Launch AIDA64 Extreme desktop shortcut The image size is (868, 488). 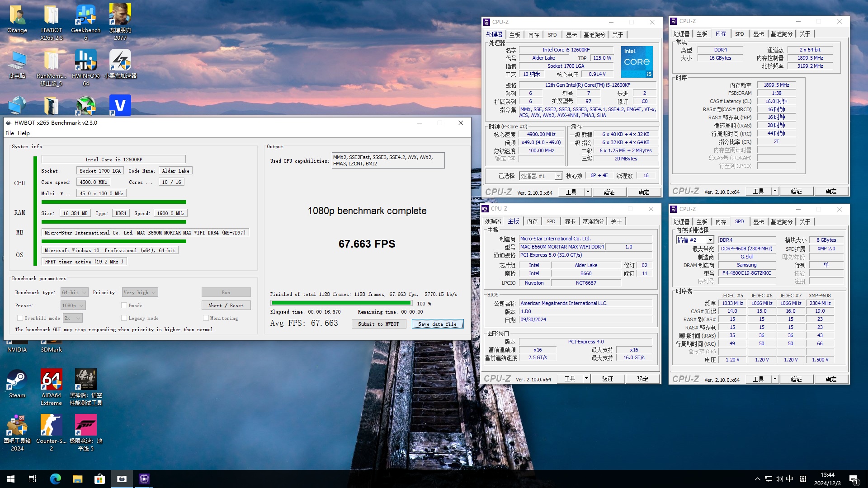(52, 387)
